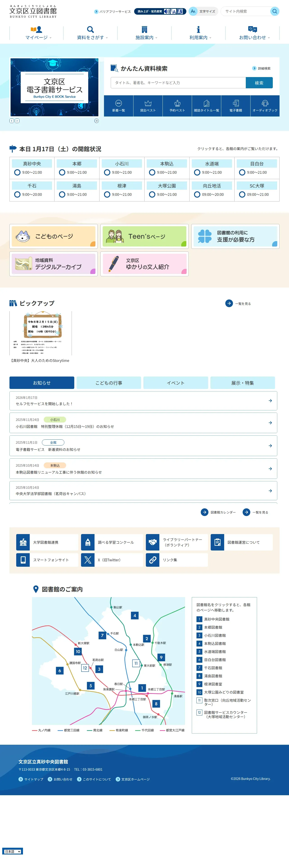This screenshot has width=289, height=868.
Task: Expand the お問い合わせ menu
Action: (252, 33)
